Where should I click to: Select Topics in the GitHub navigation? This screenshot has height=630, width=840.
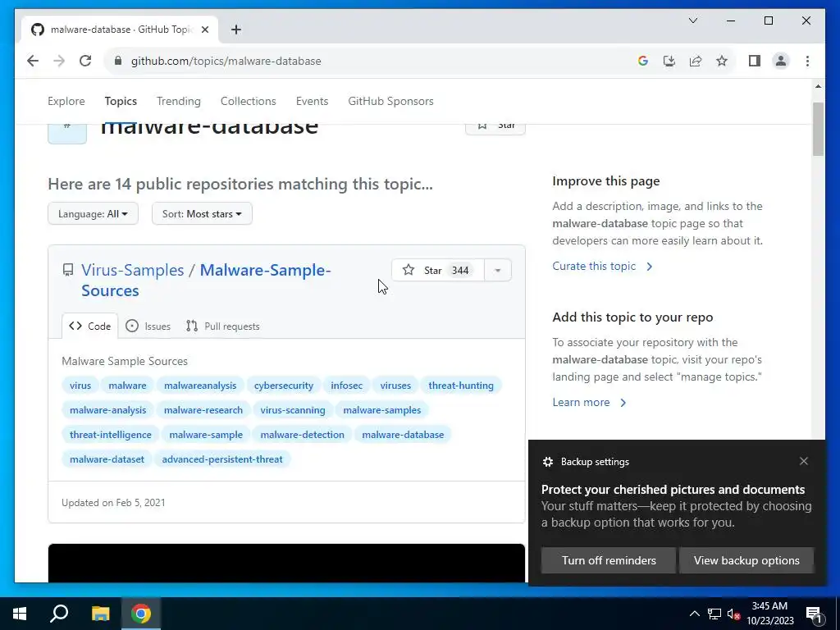click(x=121, y=101)
